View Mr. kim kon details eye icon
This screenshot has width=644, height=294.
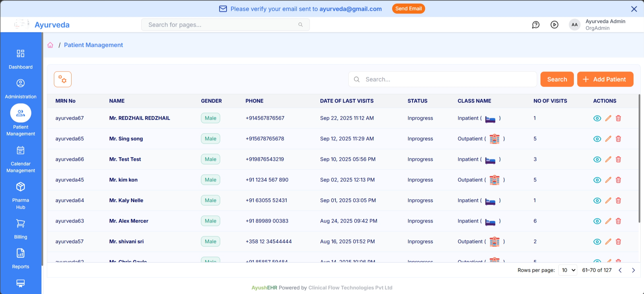(597, 180)
